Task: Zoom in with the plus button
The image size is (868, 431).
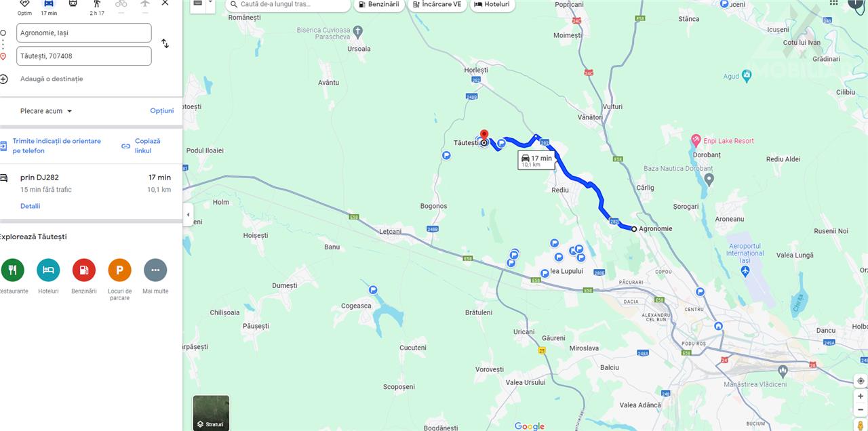Action: click(861, 396)
